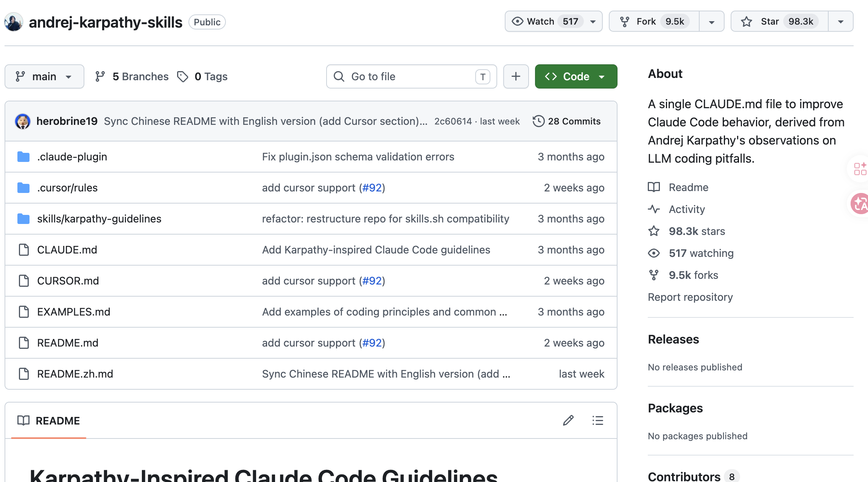Viewport: 868px width, 482px height.
Task: Open the Readme link in About
Action: (688, 187)
